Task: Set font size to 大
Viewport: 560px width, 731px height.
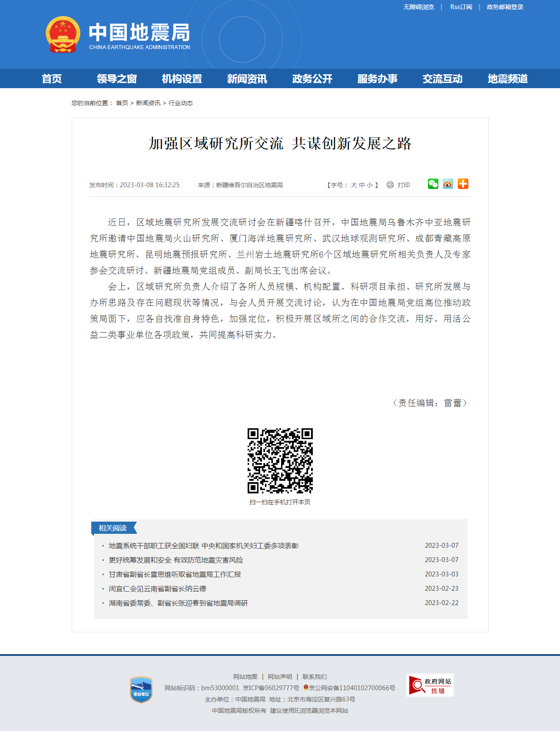Action: point(354,185)
